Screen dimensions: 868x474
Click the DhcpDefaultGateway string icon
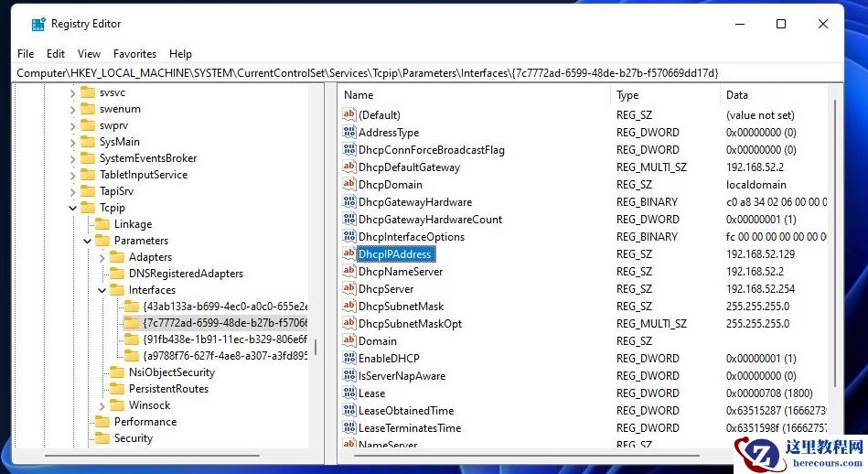[x=349, y=167]
